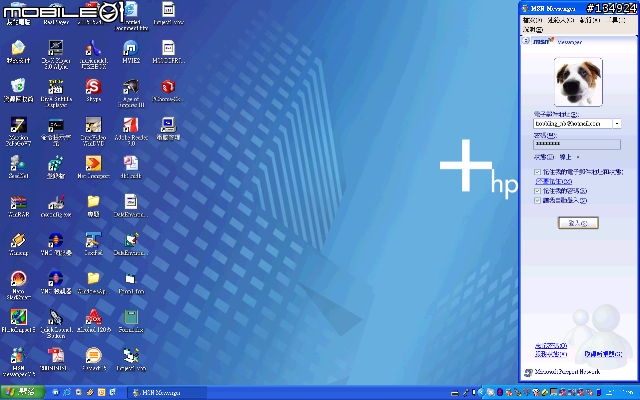The image size is (640, 400).
Task: Open the sparkling blue stars shortcut
Action: point(56,167)
